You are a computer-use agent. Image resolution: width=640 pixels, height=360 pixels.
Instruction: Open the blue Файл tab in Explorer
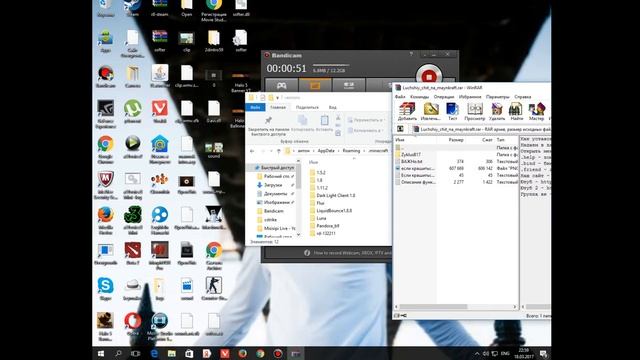(255, 107)
